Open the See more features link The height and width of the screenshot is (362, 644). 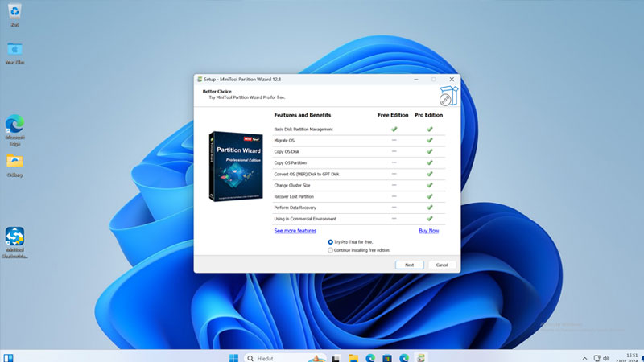pyautogui.click(x=295, y=231)
